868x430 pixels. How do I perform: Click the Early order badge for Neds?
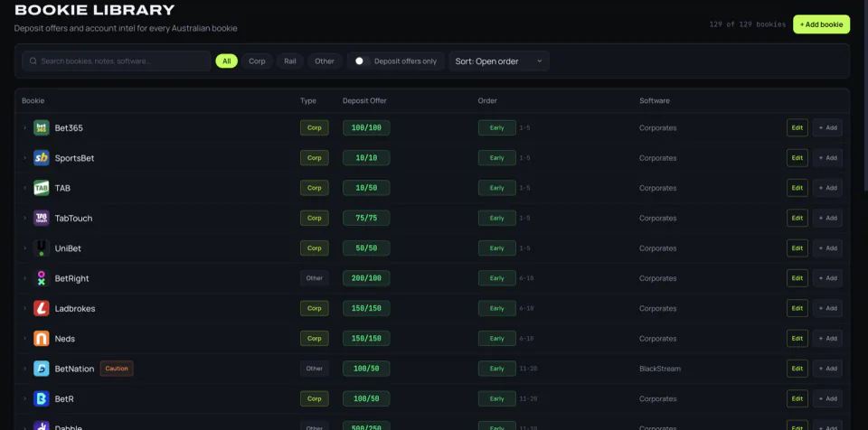(497, 338)
